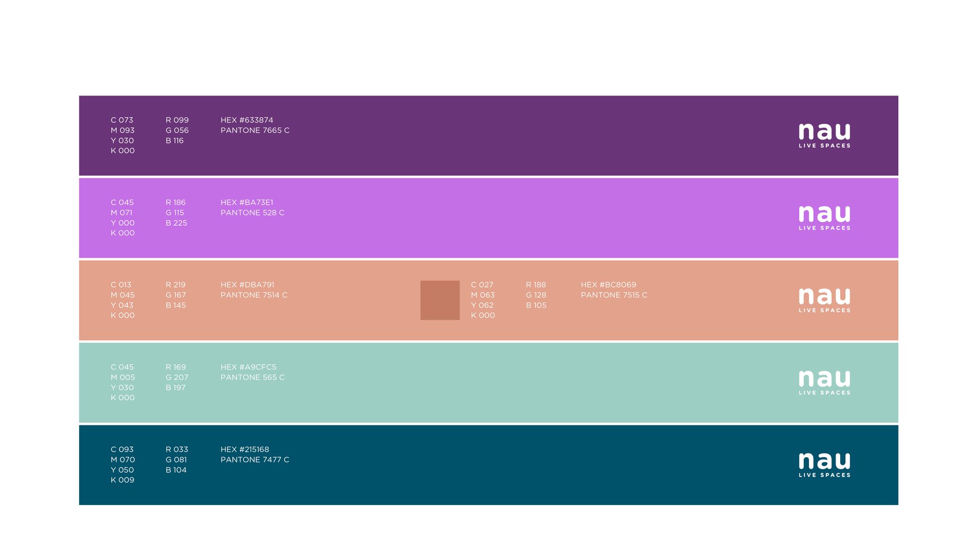The image size is (980, 550).
Task: Click the C 093 value
Action: coord(122,449)
